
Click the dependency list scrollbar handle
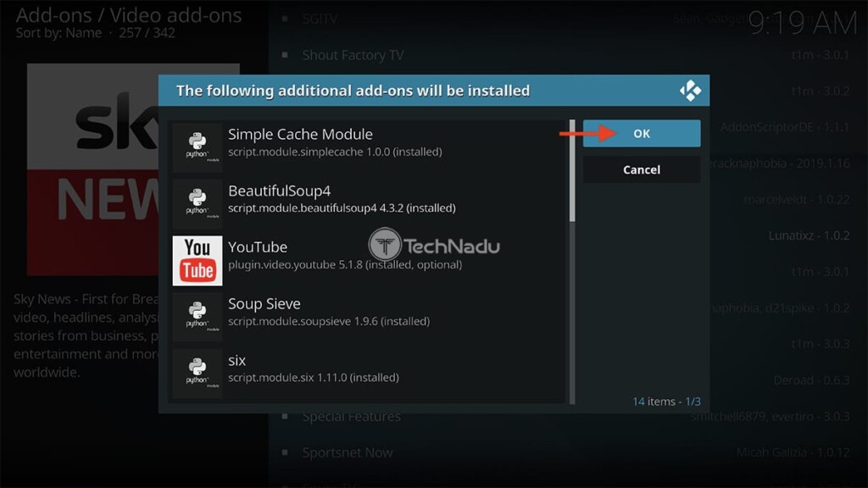pyautogui.click(x=572, y=171)
